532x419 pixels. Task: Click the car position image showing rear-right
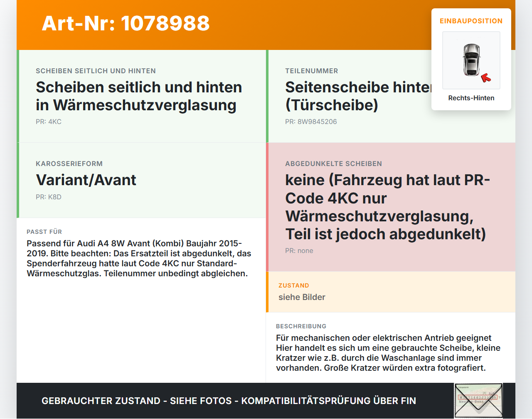[471, 60]
